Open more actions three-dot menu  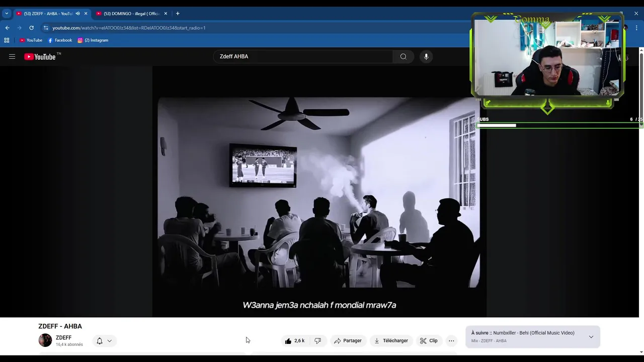coord(451,341)
